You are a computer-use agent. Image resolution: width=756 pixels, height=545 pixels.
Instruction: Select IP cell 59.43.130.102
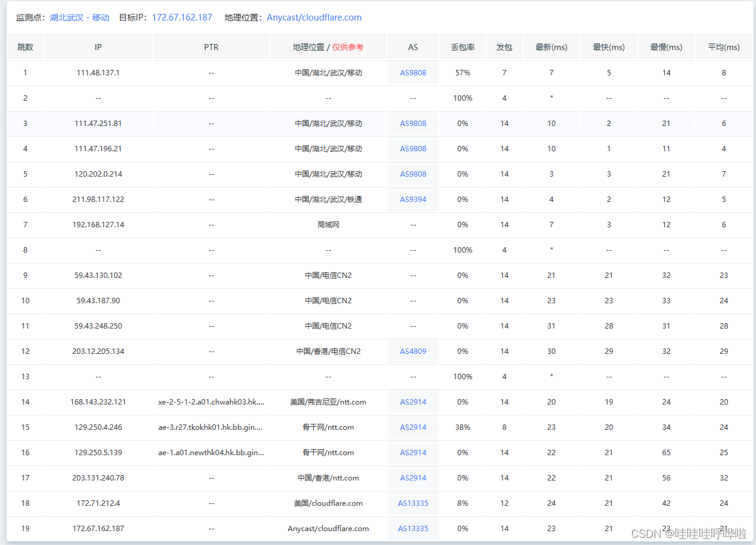[98, 276]
